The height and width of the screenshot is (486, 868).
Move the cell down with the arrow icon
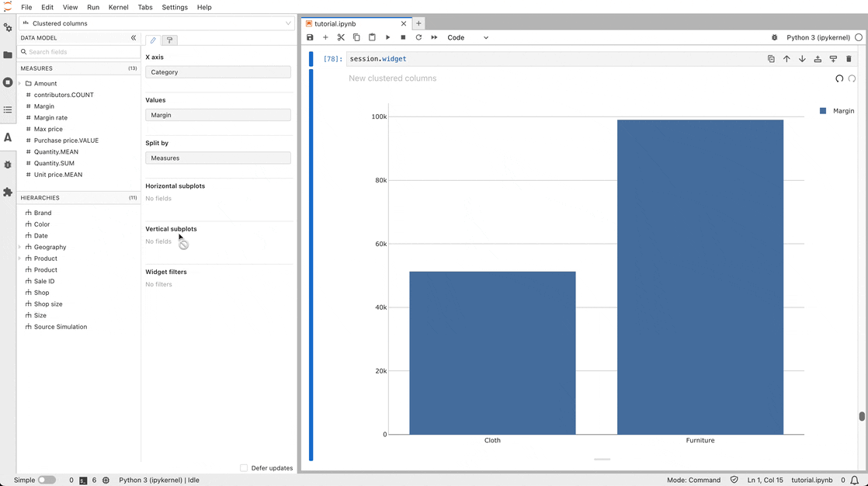point(802,58)
